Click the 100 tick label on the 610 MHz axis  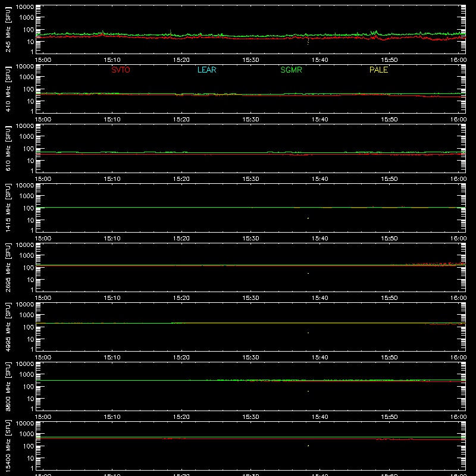point(29,149)
